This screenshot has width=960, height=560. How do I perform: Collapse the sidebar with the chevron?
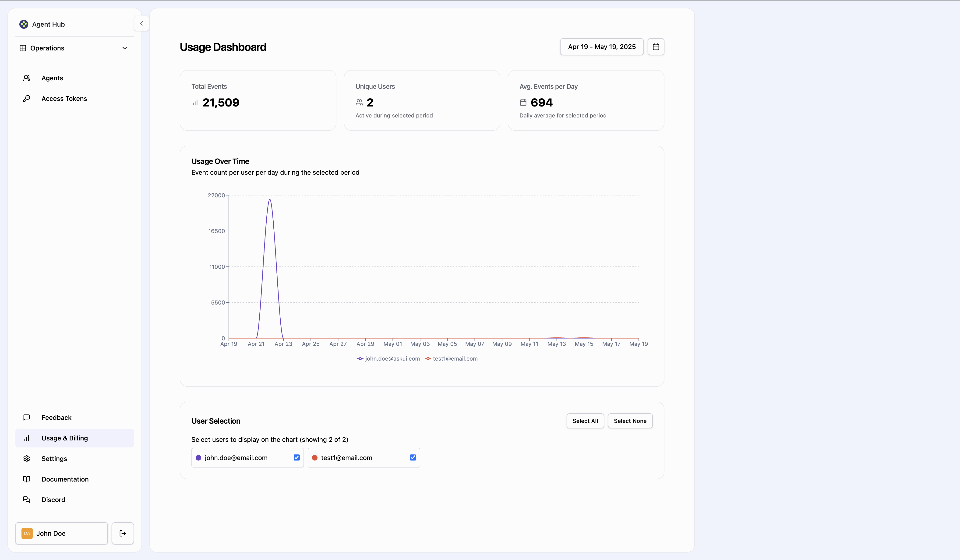[141, 23]
